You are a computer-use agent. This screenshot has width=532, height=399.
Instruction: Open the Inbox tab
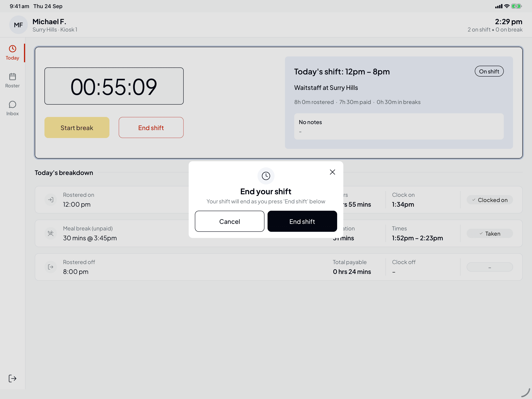(x=12, y=108)
